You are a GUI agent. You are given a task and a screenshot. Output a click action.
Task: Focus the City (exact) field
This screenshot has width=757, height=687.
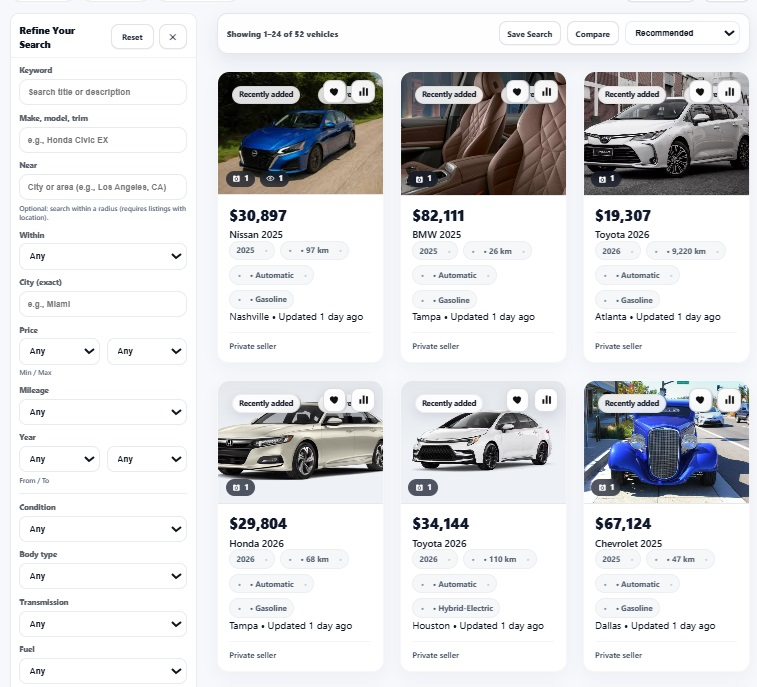103,304
